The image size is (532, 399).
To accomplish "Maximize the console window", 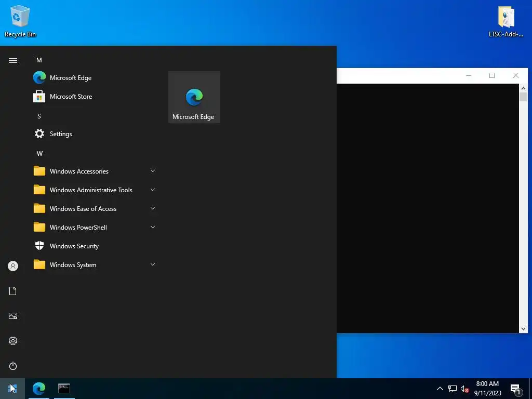I will [492, 75].
